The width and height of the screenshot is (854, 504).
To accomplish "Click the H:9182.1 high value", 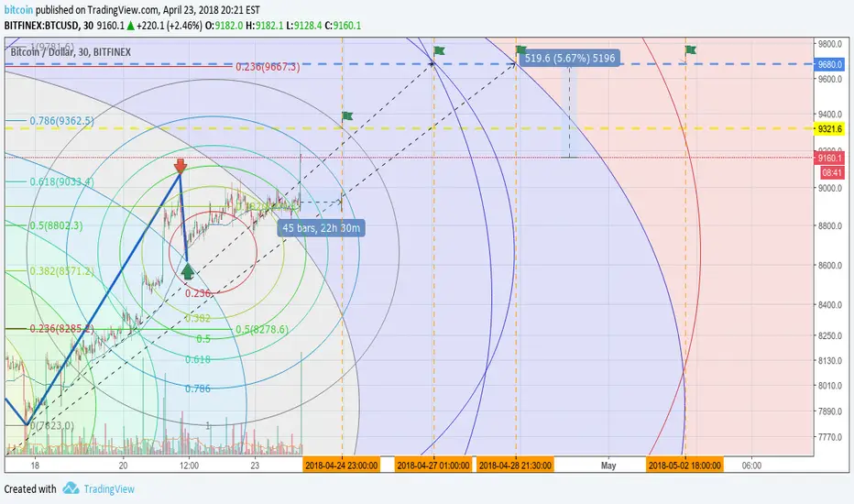I will click(265, 26).
